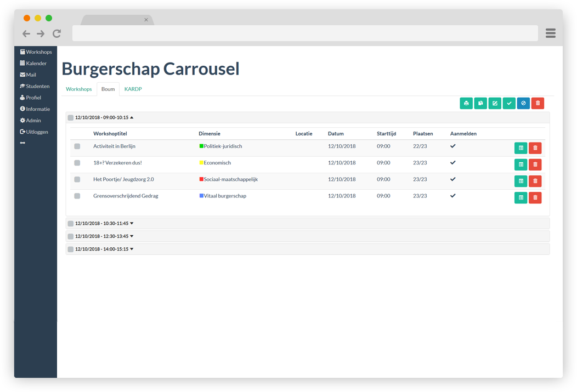Click the edit pencil toolbar button
Image resolution: width=577 pixels, height=392 pixels.
pyautogui.click(x=495, y=103)
